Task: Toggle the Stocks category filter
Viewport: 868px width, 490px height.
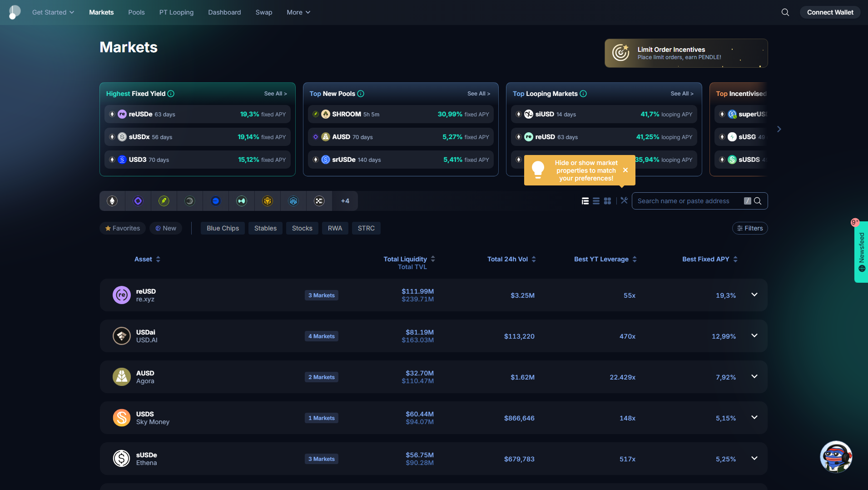Action: [302, 228]
